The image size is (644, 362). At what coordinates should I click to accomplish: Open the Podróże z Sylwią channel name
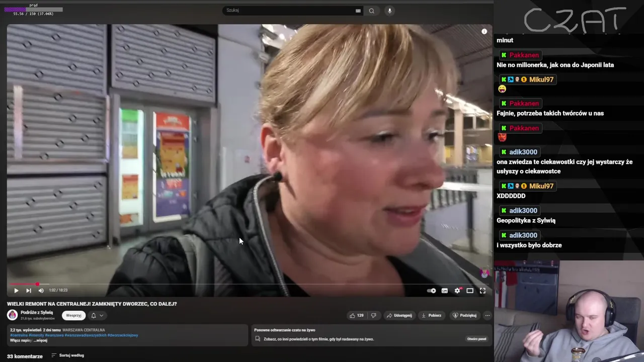(x=37, y=313)
